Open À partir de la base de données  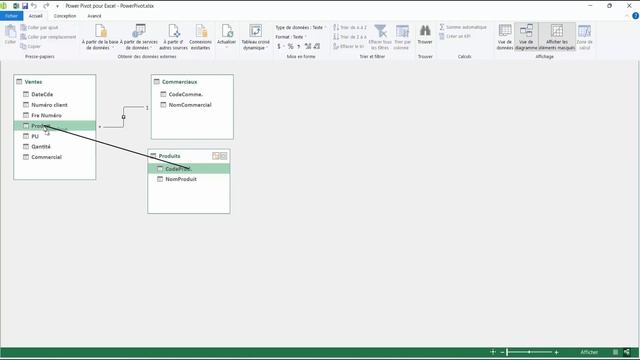pos(100,37)
